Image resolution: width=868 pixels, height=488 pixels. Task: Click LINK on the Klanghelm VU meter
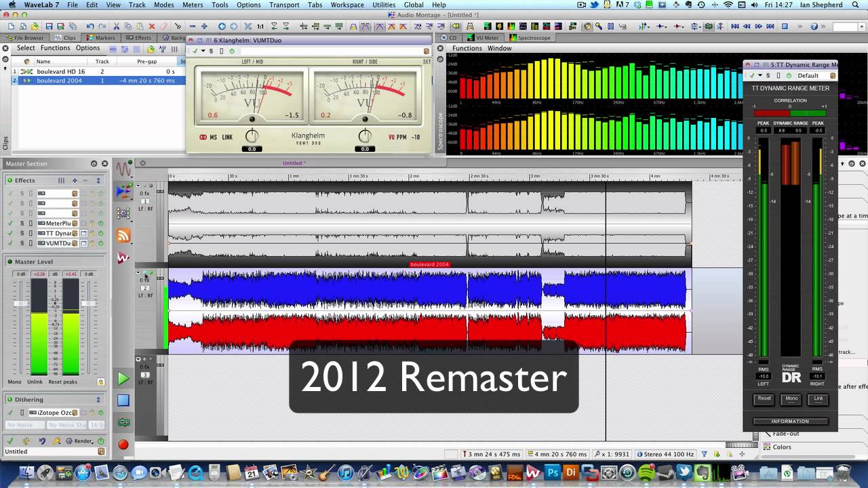point(227,137)
